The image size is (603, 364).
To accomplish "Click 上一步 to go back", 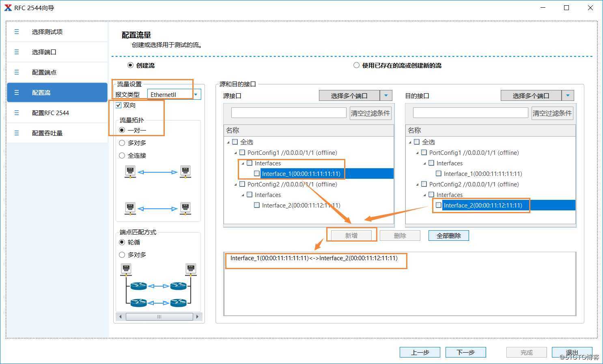I will pos(420,352).
